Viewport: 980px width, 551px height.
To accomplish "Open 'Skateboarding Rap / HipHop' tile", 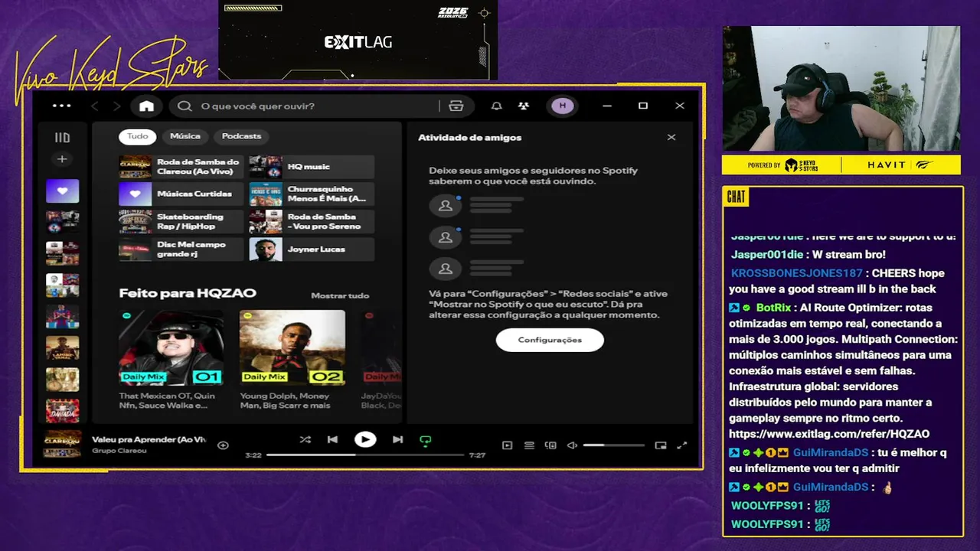I will [181, 222].
